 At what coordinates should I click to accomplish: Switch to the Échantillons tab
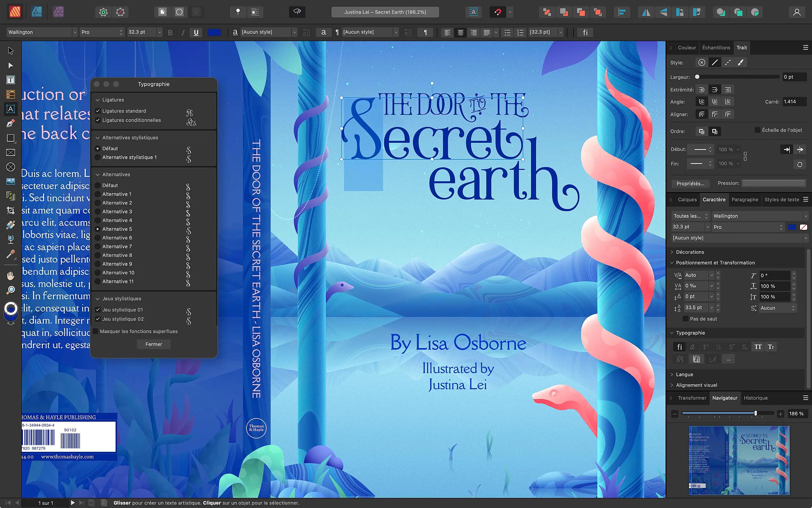[716, 48]
